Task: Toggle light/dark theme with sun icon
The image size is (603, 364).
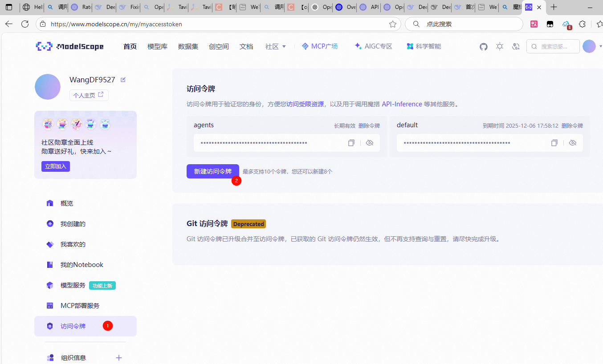Action: click(x=500, y=46)
